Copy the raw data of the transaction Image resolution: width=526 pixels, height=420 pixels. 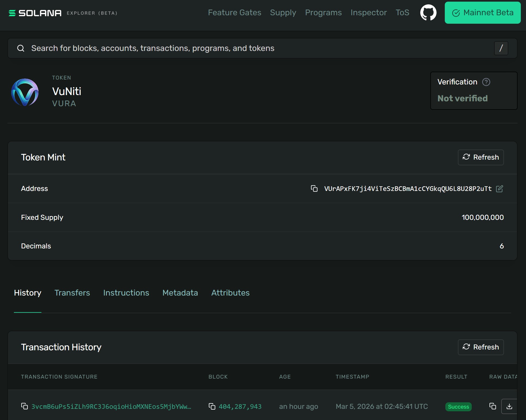pos(493,407)
